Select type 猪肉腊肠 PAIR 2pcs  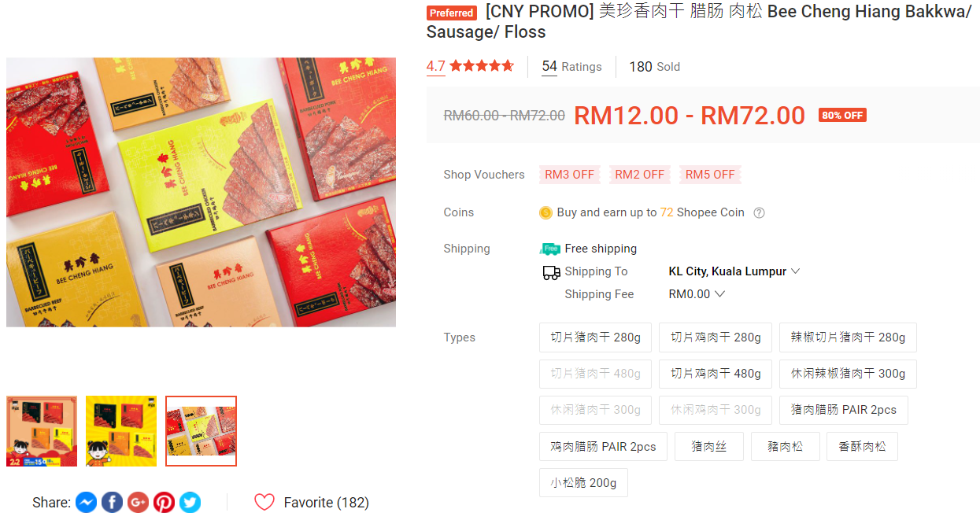click(x=844, y=410)
